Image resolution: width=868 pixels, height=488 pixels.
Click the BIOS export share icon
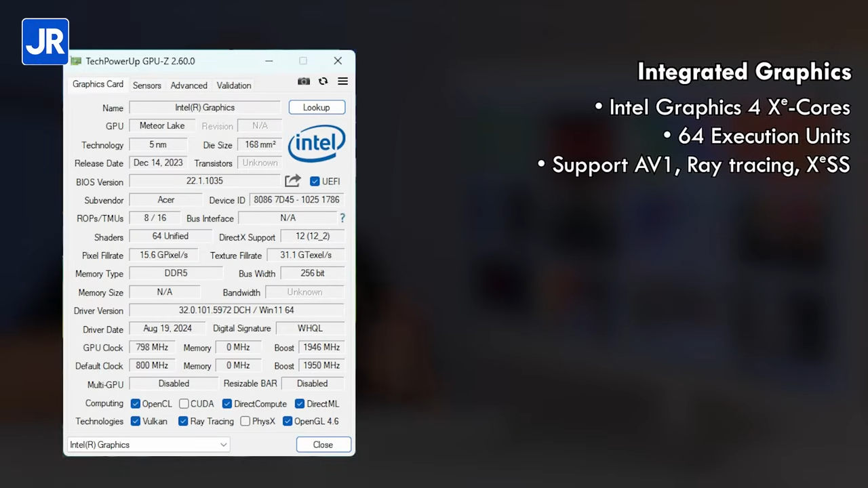pyautogui.click(x=293, y=181)
